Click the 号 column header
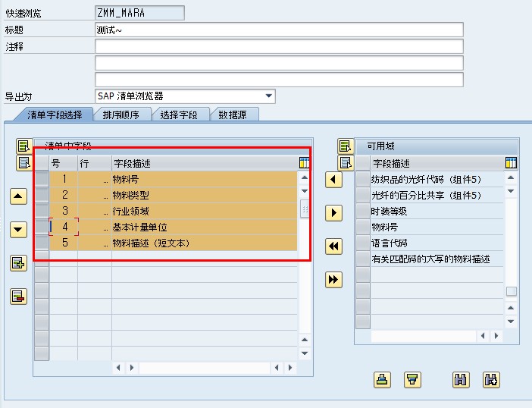532x408 pixels. [64, 163]
